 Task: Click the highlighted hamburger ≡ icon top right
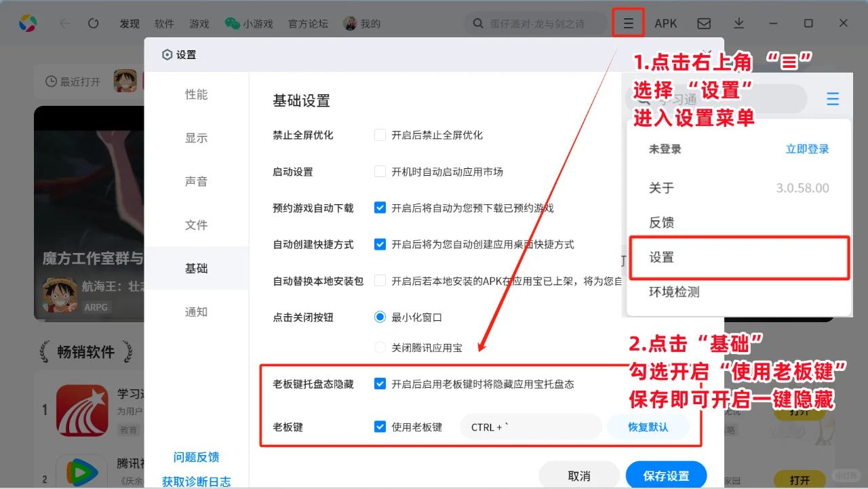click(x=628, y=22)
